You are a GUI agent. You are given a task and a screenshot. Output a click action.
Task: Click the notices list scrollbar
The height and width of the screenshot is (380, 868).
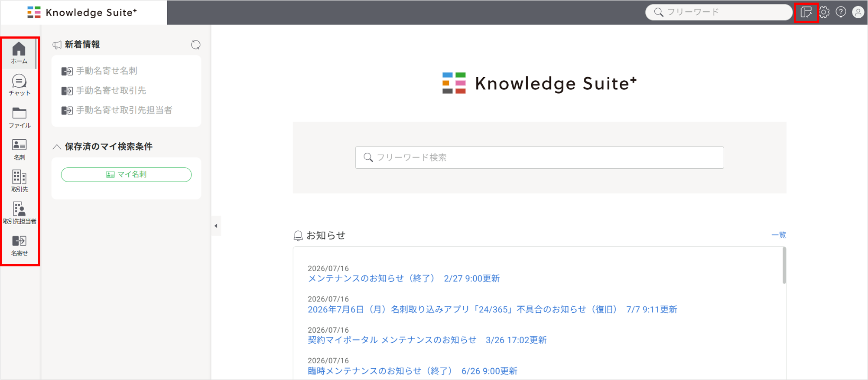click(784, 265)
